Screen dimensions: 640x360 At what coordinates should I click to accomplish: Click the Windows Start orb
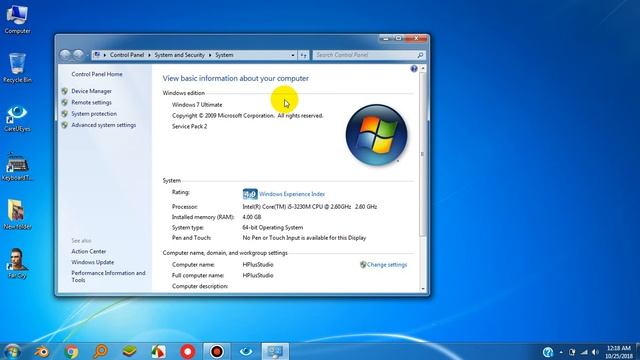point(12,351)
